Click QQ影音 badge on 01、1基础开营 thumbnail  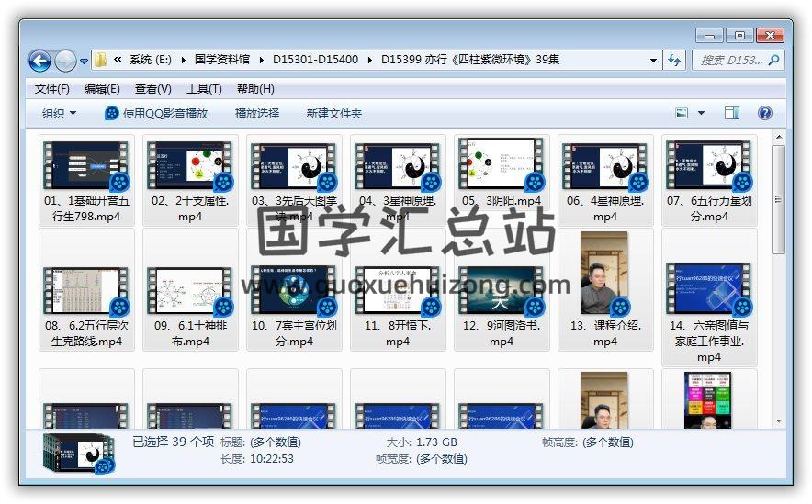pyautogui.click(x=120, y=182)
